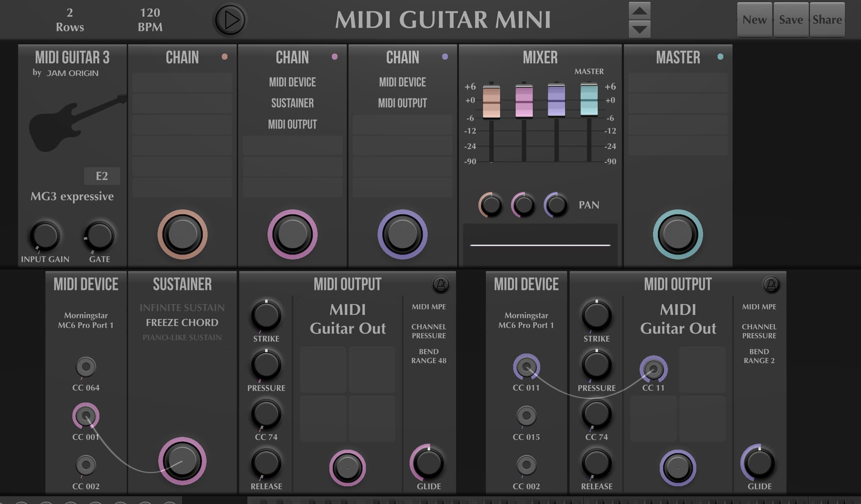The image size is (861, 504).
Task: Open Morningstar MC6 Pro Port 1 in the left MIDI Device
Action: (86, 320)
